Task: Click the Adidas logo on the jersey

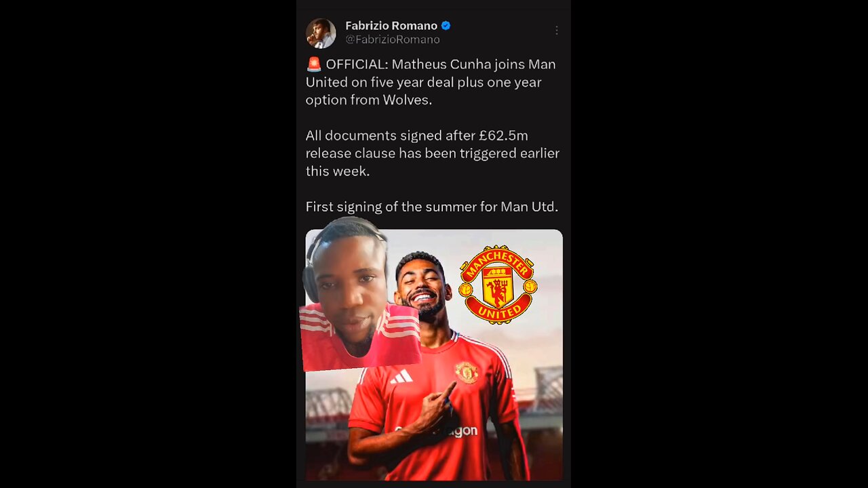Action: tap(401, 375)
